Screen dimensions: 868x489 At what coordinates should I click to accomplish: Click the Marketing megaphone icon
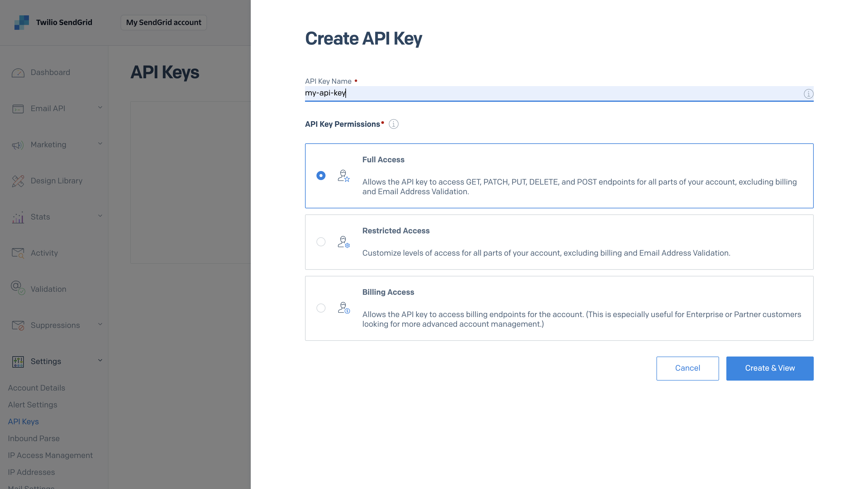18,145
